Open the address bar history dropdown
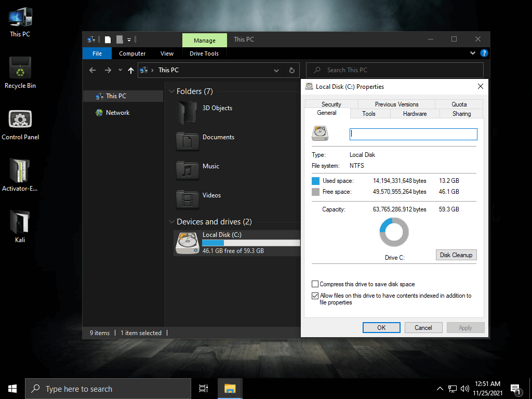The image size is (532, 399). (x=276, y=71)
